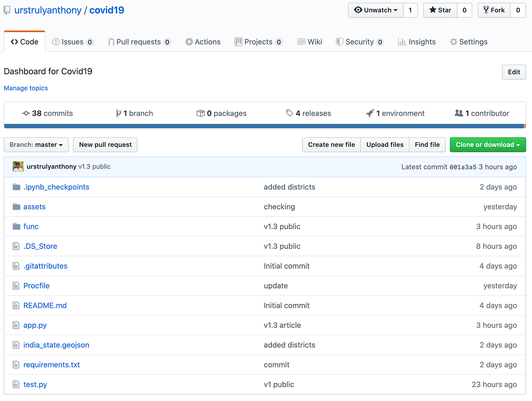Open the requirements.txt file
This screenshot has width=532, height=401.
tap(52, 364)
